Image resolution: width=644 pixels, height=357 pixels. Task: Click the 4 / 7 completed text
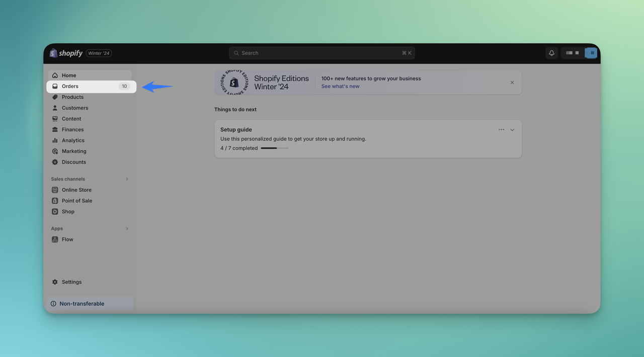(x=239, y=148)
